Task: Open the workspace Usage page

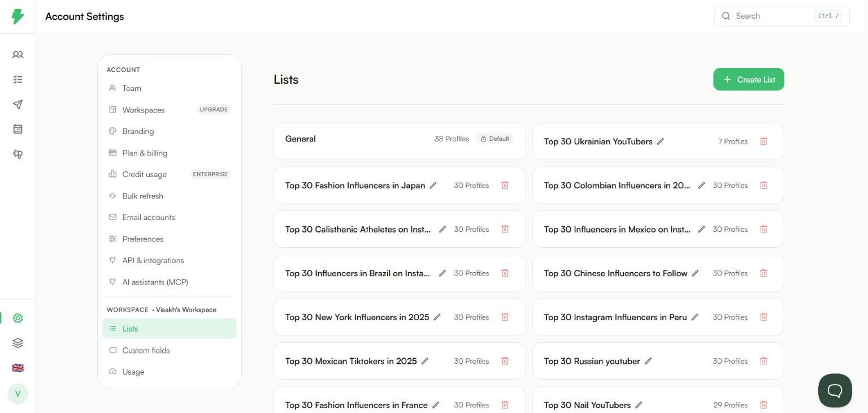Action: tap(170, 372)
